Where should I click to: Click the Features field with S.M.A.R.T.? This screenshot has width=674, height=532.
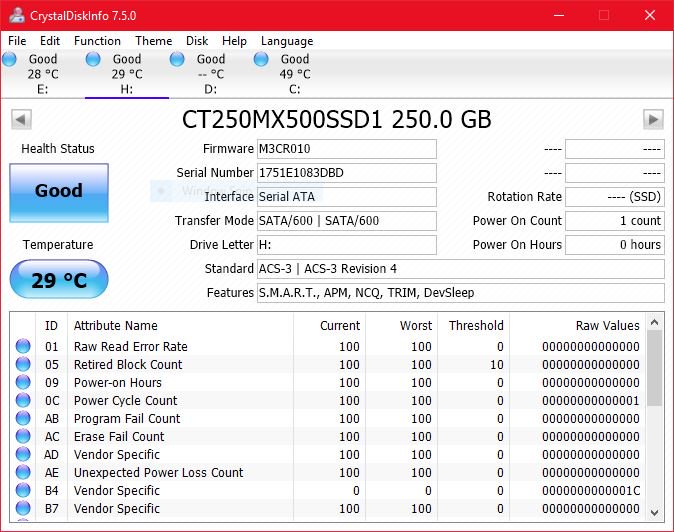click(460, 293)
